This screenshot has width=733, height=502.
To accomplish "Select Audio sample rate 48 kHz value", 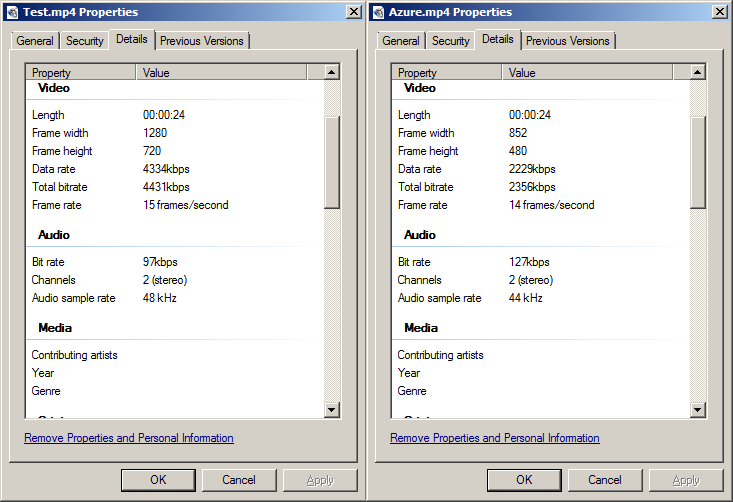I will click(160, 298).
